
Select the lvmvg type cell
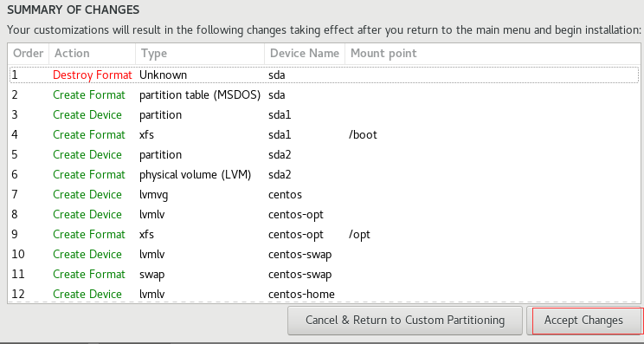click(x=153, y=195)
